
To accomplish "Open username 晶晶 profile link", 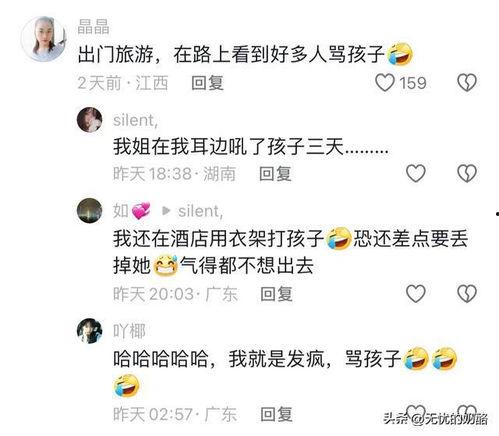I will (93, 27).
